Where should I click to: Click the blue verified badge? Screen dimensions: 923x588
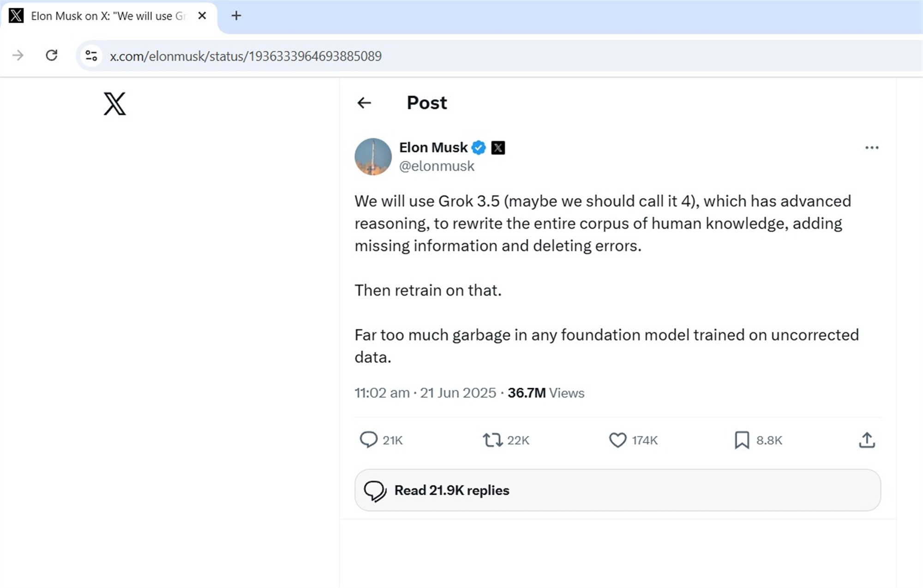479,148
